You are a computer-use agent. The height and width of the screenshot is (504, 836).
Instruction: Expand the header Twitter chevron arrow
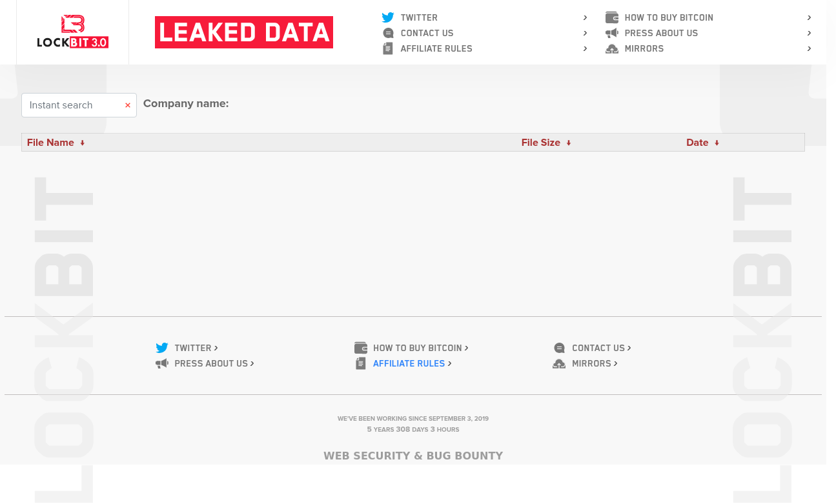point(585,17)
